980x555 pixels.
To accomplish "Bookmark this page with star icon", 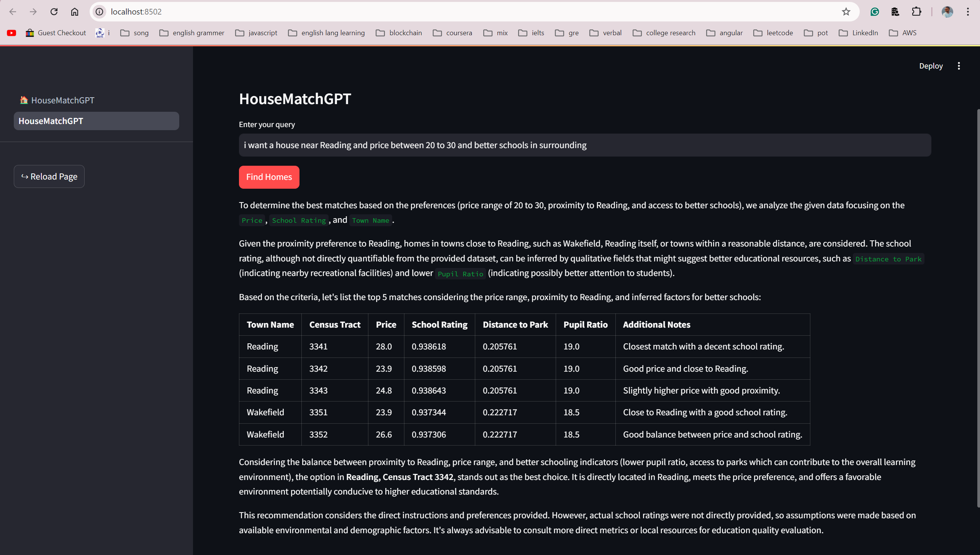I will [846, 11].
